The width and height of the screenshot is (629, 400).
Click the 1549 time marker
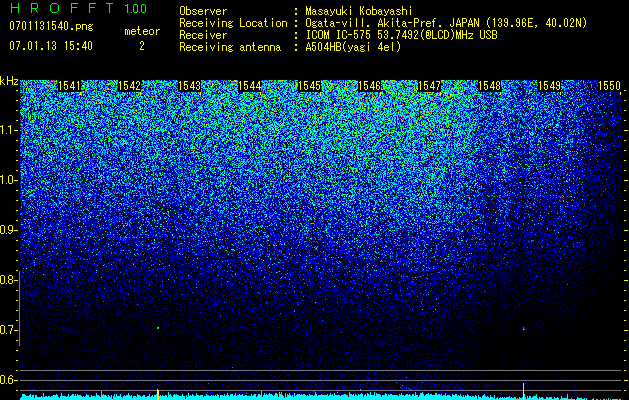tap(549, 86)
